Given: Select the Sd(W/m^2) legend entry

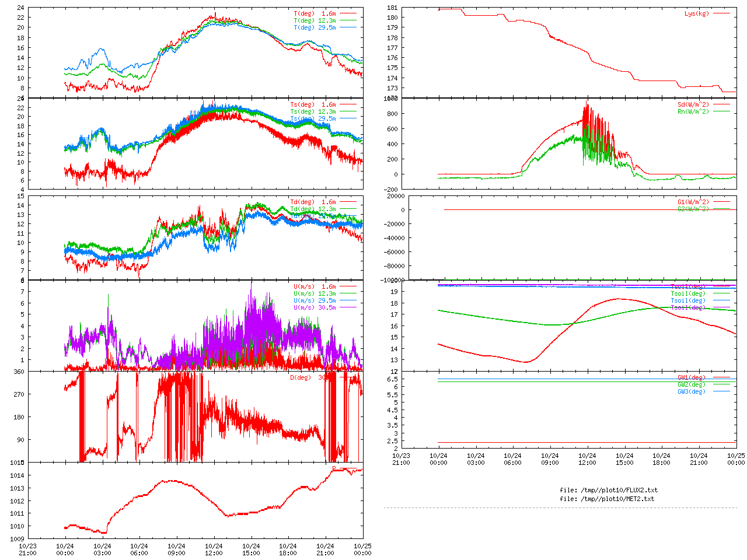Looking at the screenshot, I should point(693,105).
